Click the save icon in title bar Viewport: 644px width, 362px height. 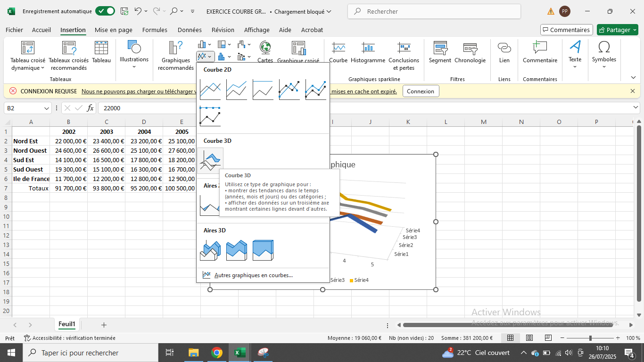pos(124,11)
